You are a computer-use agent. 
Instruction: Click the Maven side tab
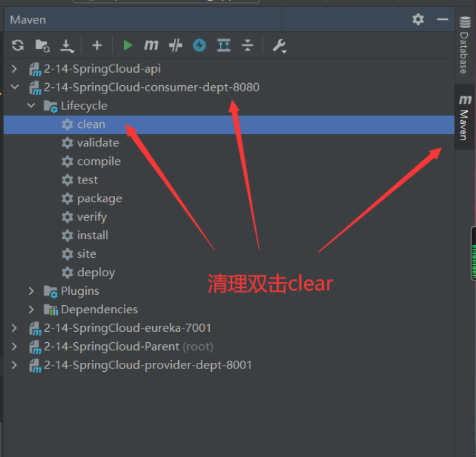click(465, 117)
